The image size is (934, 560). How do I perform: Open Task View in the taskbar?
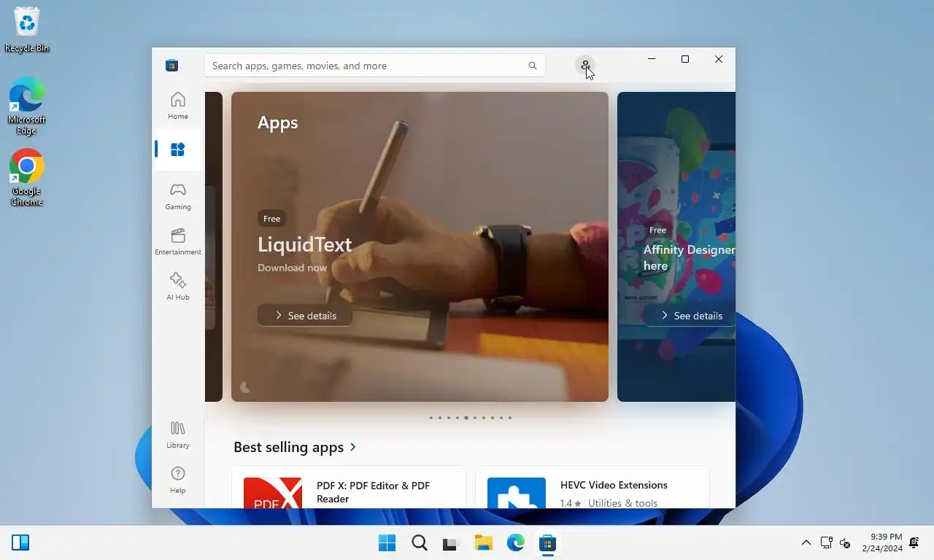coord(451,543)
